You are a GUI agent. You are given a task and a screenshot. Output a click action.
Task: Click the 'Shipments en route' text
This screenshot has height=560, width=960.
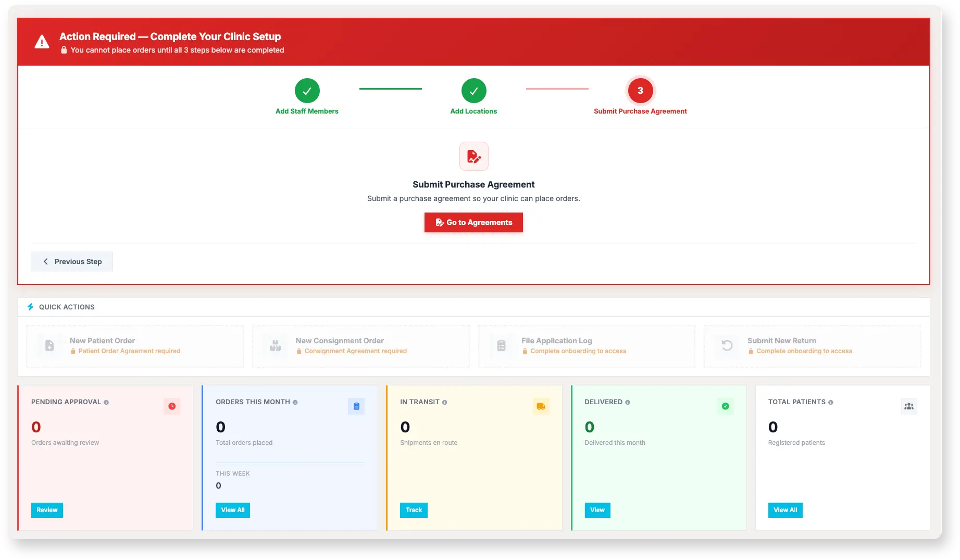[x=429, y=443]
